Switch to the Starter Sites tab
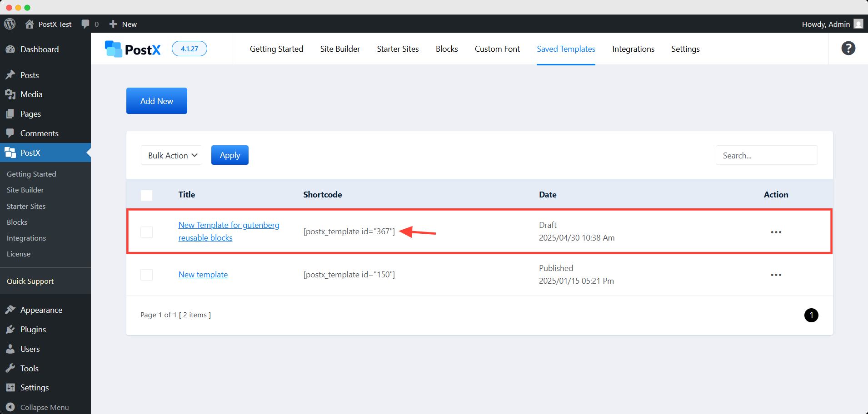 point(398,49)
